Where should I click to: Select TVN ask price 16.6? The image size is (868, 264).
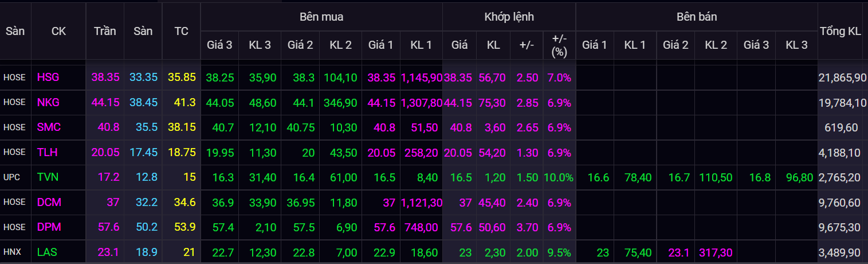598,177
